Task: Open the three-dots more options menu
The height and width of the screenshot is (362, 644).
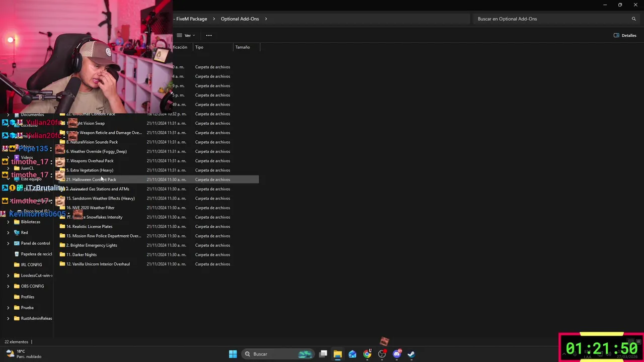Action: (209, 35)
